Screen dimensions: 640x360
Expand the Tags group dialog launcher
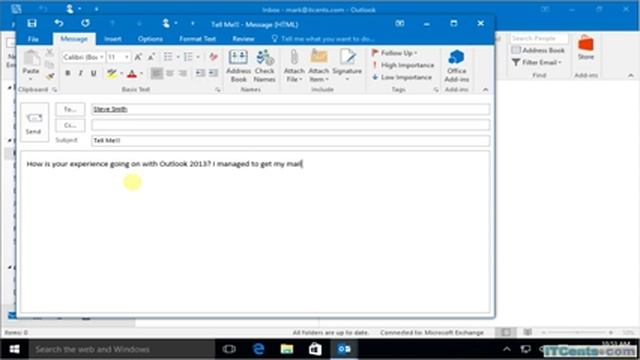coord(436,89)
